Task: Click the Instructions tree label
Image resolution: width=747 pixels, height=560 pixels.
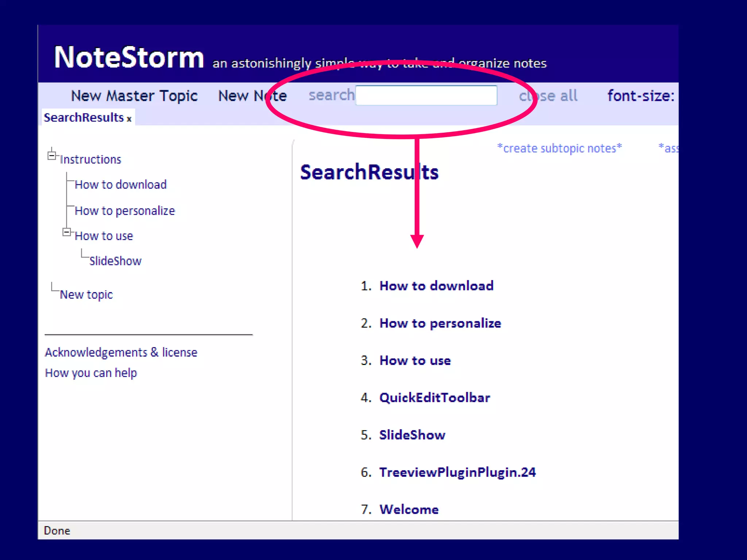Action: (90, 159)
